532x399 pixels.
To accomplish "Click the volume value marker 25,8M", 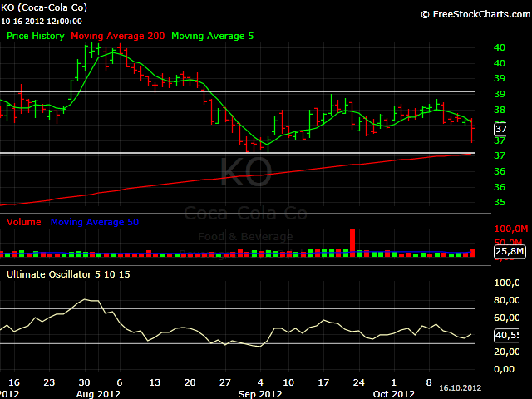I will 510,251.
